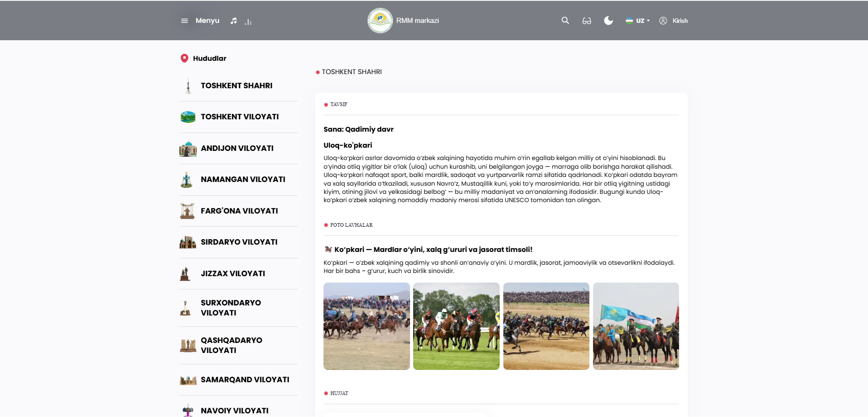Select Toshkent Viloyati in the sidebar
The image size is (868, 417).
coord(240,117)
